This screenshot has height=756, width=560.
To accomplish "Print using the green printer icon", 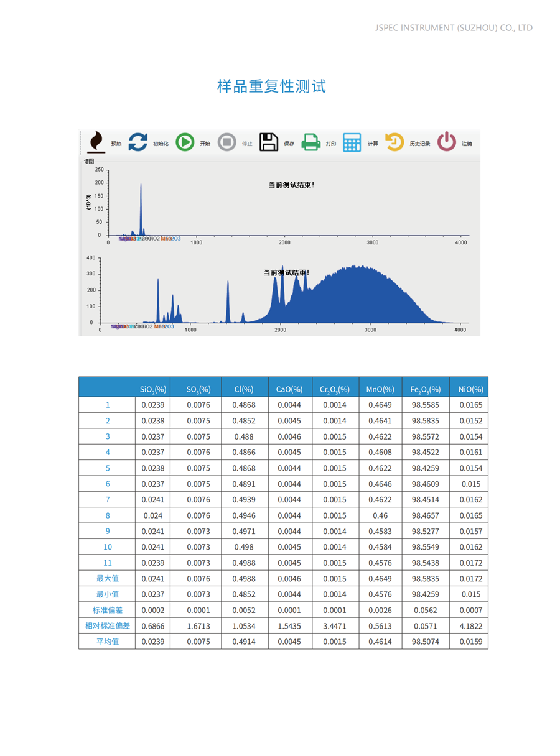I will 310,142.
